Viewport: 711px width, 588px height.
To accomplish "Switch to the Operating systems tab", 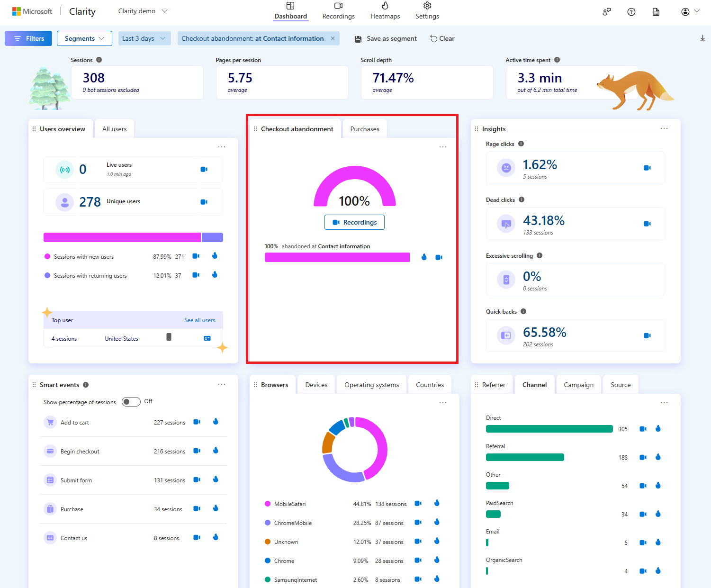I will [x=372, y=385].
